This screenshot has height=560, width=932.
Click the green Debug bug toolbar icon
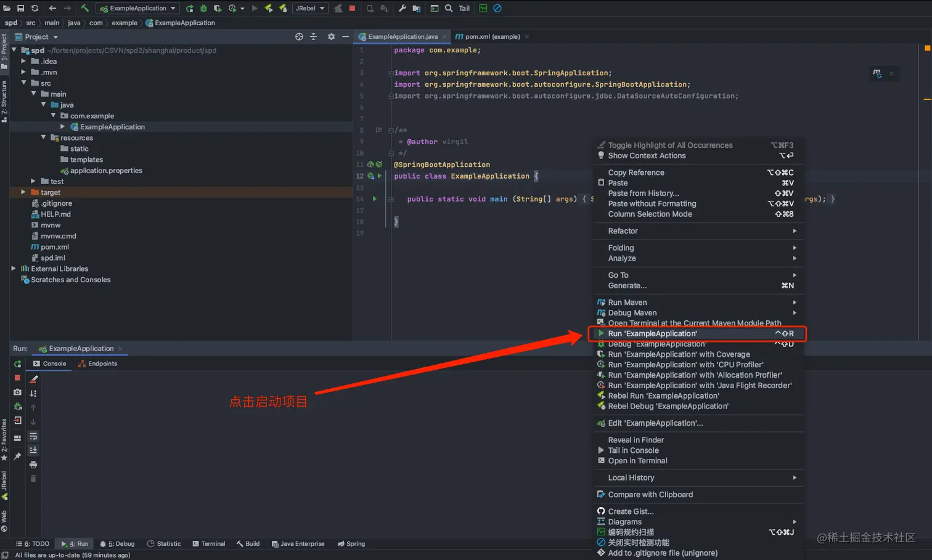tap(203, 8)
